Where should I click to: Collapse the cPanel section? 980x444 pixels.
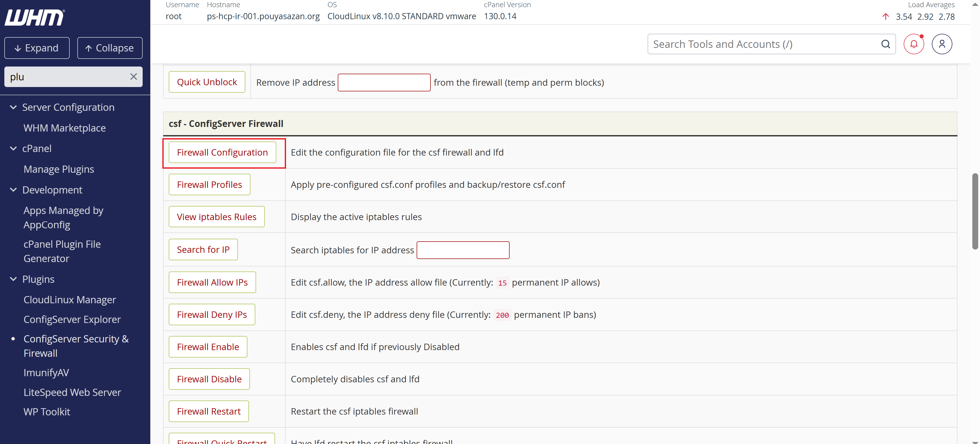tap(13, 148)
